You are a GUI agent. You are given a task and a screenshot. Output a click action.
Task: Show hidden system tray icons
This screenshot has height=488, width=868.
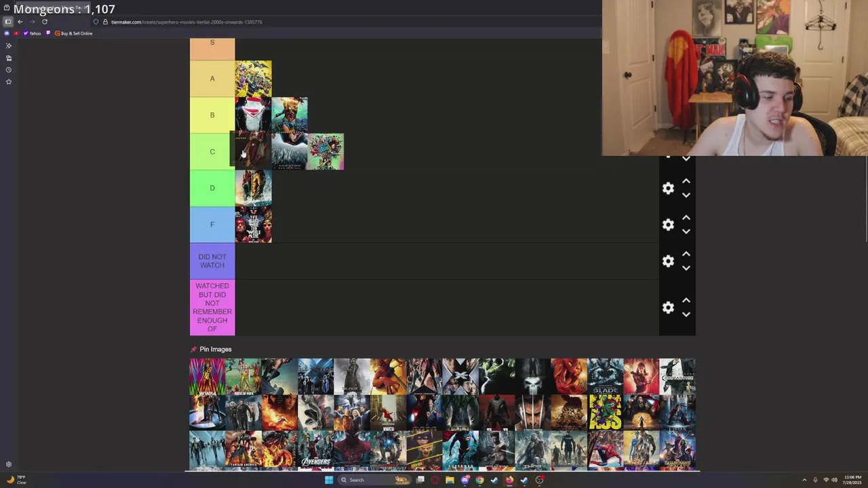point(805,480)
